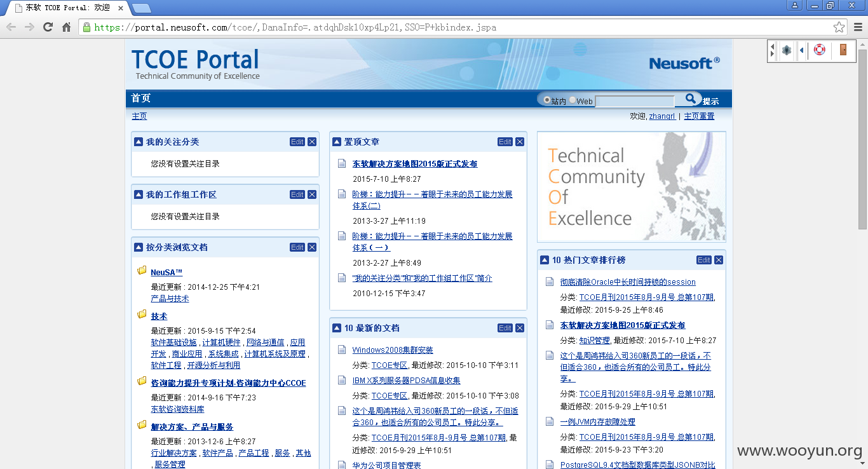Click the 咨询能力提升专项计划 folder icon
Viewport: 868px width, 469px height.
(142, 381)
